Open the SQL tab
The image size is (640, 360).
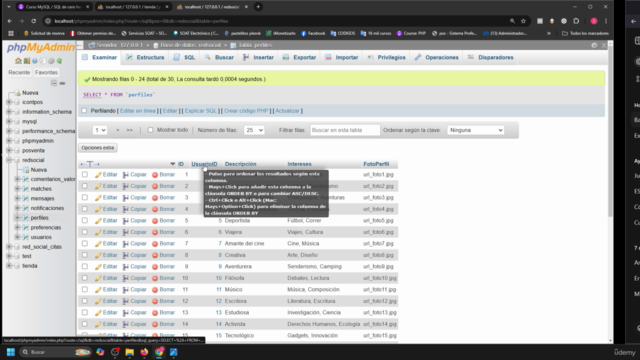[184, 58]
